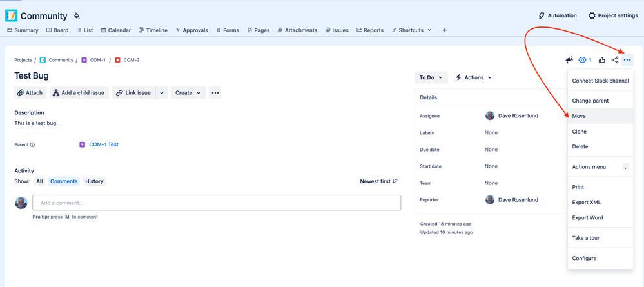
Task: Click Add a child issue button
Action: pos(80,92)
